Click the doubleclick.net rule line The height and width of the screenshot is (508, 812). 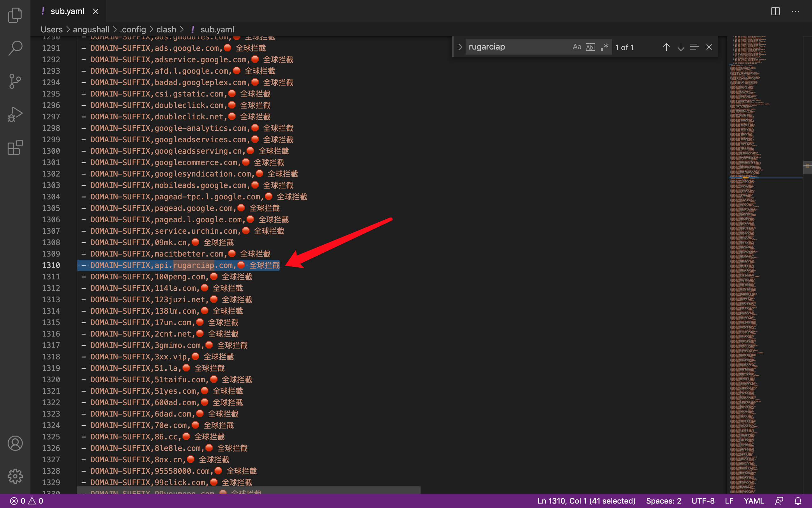[x=176, y=117]
